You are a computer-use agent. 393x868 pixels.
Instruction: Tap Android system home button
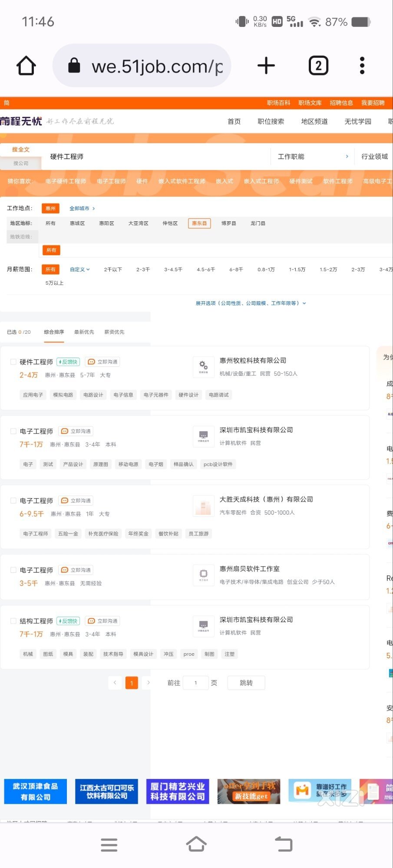(x=196, y=844)
